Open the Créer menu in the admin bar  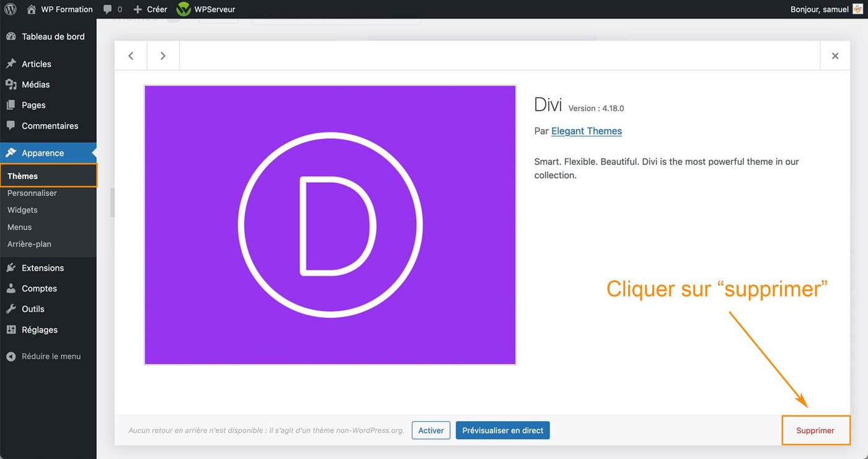point(150,9)
